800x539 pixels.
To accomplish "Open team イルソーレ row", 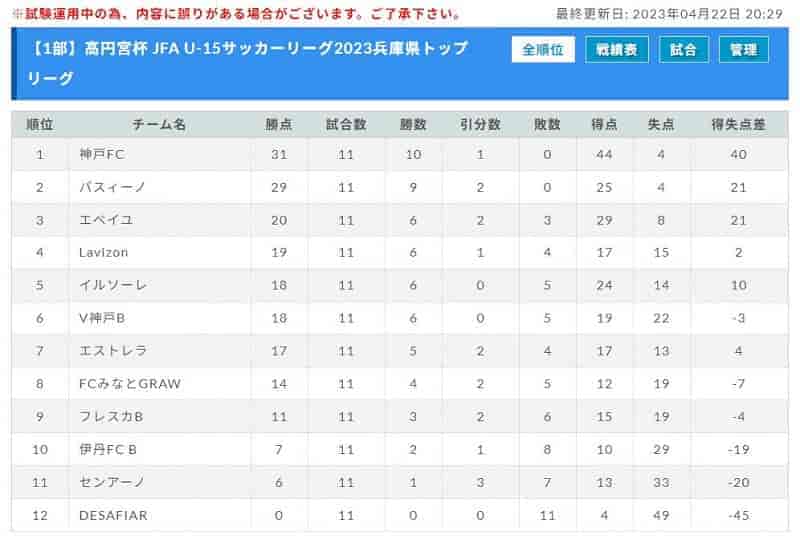I will click(x=399, y=285).
